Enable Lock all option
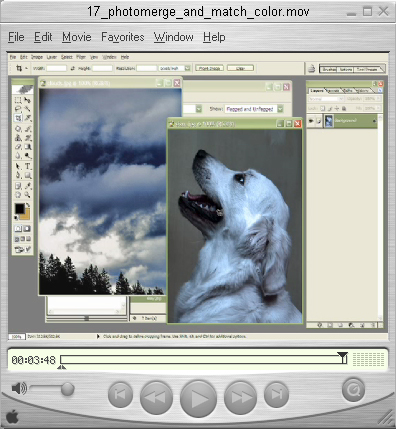 pyautogui.click(x=344, y=109)
